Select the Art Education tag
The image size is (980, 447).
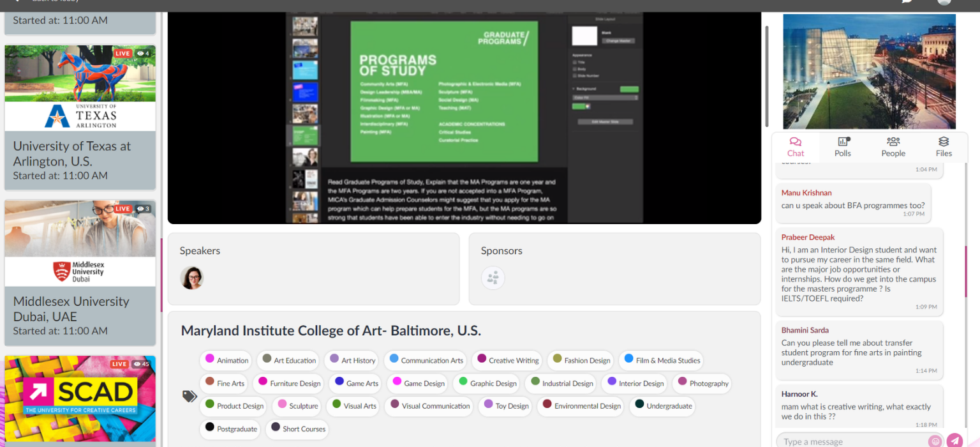click(x=288, y=360)
